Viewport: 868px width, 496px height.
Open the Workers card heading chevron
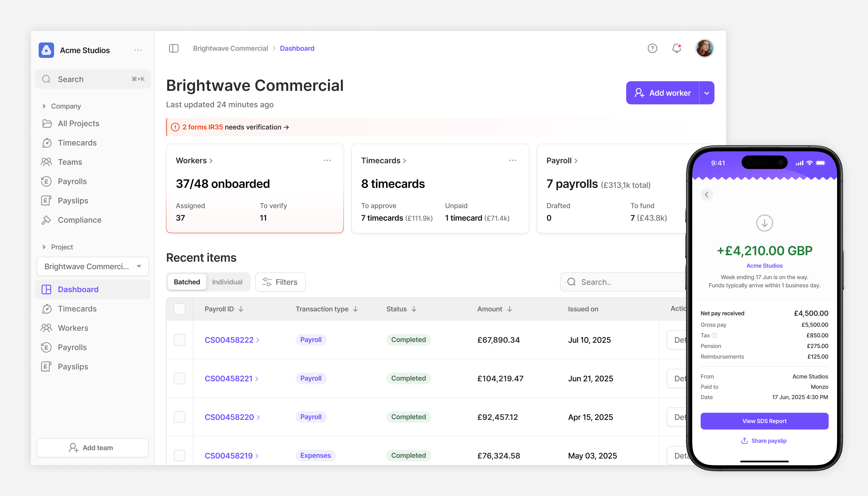tap(211, 161)
